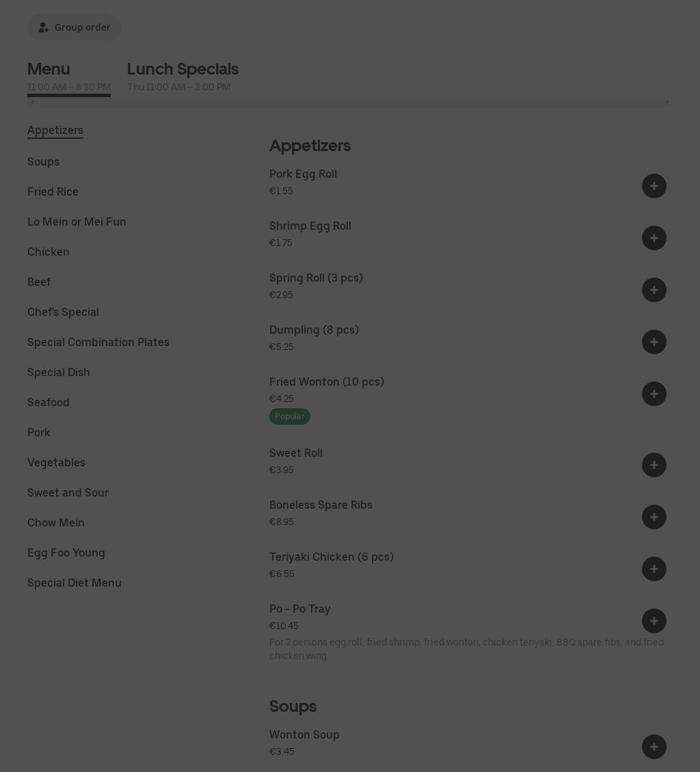Open Special Diet Menu category

coord(75,583)
